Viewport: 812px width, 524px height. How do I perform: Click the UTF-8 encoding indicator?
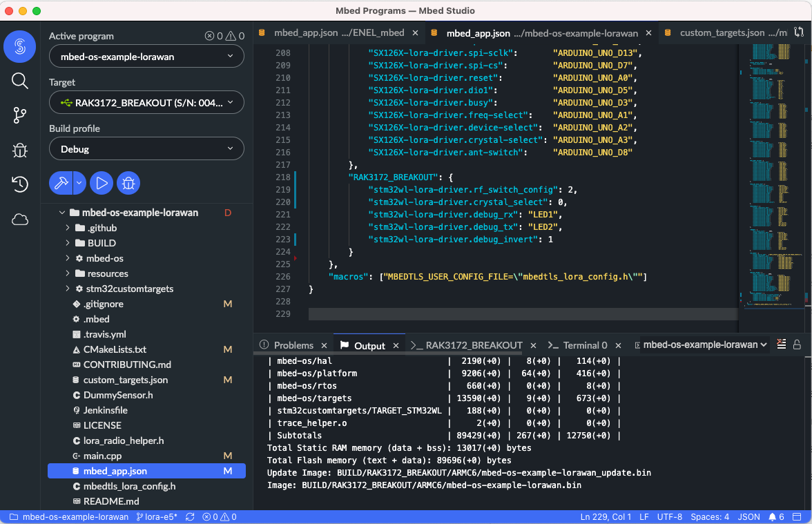[670, 516]
